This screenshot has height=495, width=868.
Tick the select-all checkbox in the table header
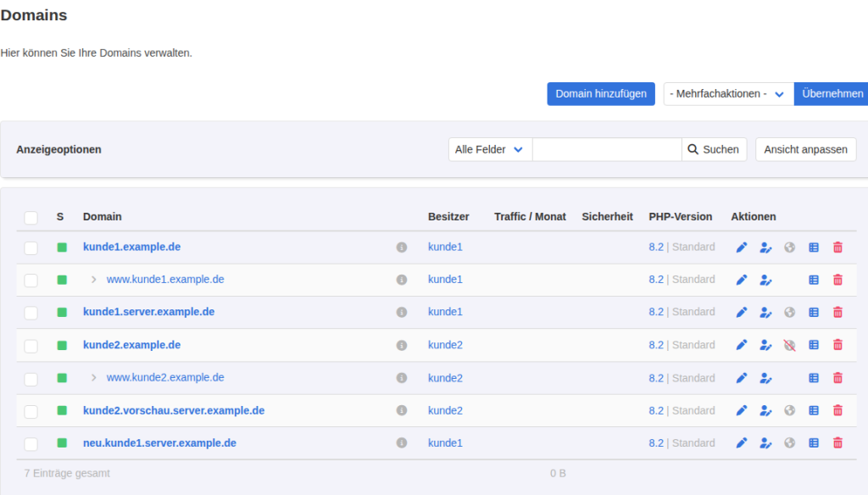[x=31, y=218]
